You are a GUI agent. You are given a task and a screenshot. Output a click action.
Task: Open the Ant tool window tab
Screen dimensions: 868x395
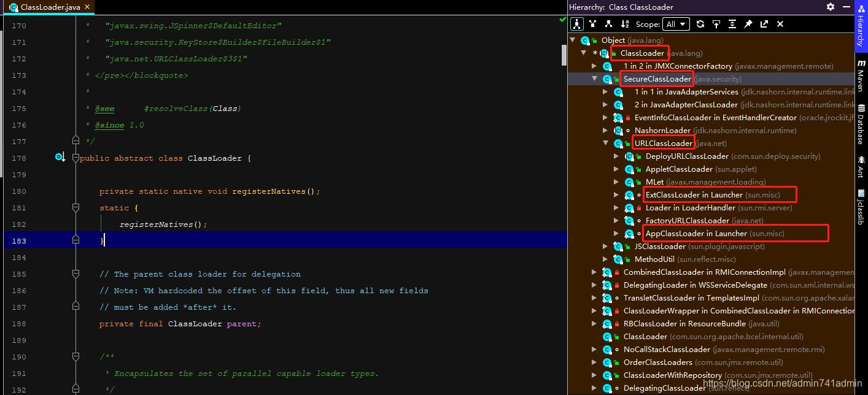pos(861,167)
